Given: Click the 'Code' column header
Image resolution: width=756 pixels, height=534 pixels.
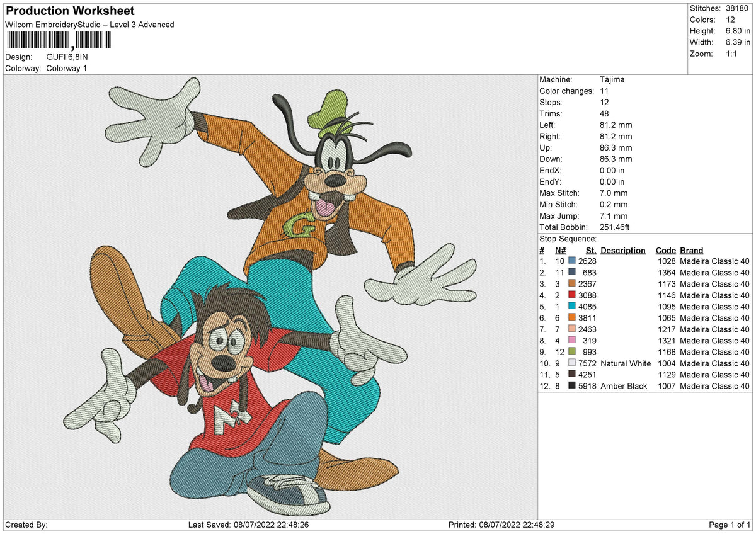Looking at the screenshot, I should point(666,250).
